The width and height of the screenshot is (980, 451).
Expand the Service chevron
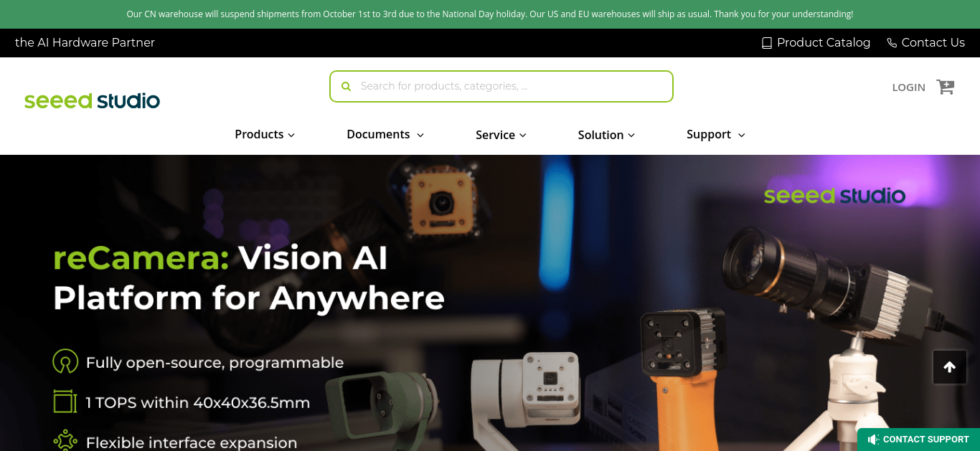[523, 135]
